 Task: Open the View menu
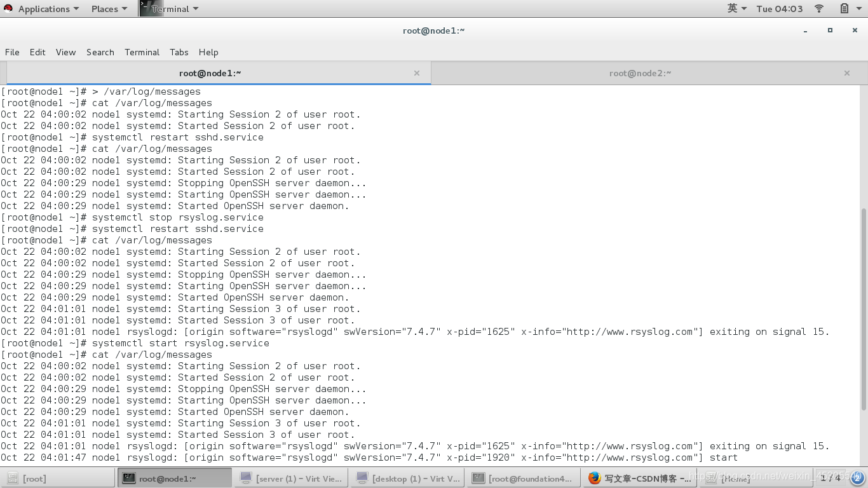(65, 52)
